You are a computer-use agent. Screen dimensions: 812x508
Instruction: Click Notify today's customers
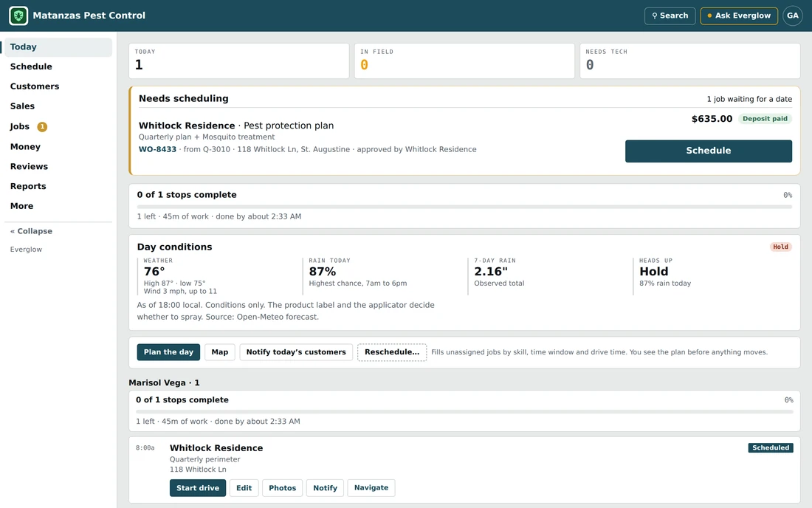click(x=296, y=352)
